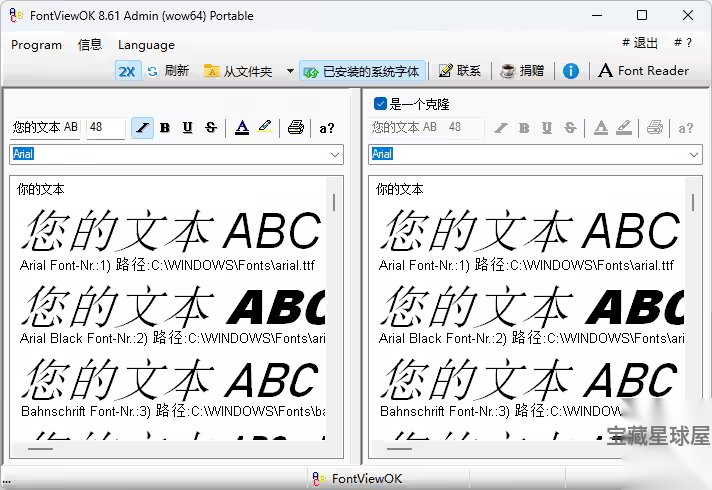The width and height of the screenshot is (712, 490).
Task: Select 已安装的系统字体 installed fonts
Action: [x=362, y=71]
